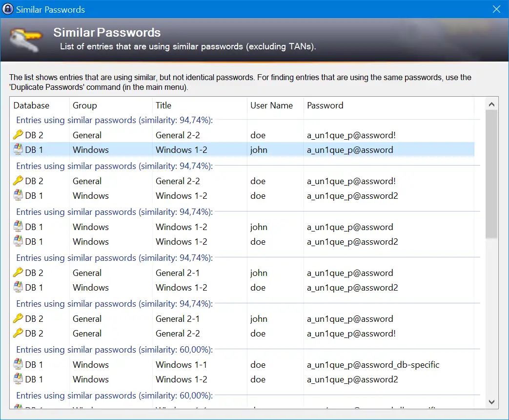Click 'Windows' group cell below the Windows 1-1 row
Viewport: 509px width, 420px height.
point(91,379)
